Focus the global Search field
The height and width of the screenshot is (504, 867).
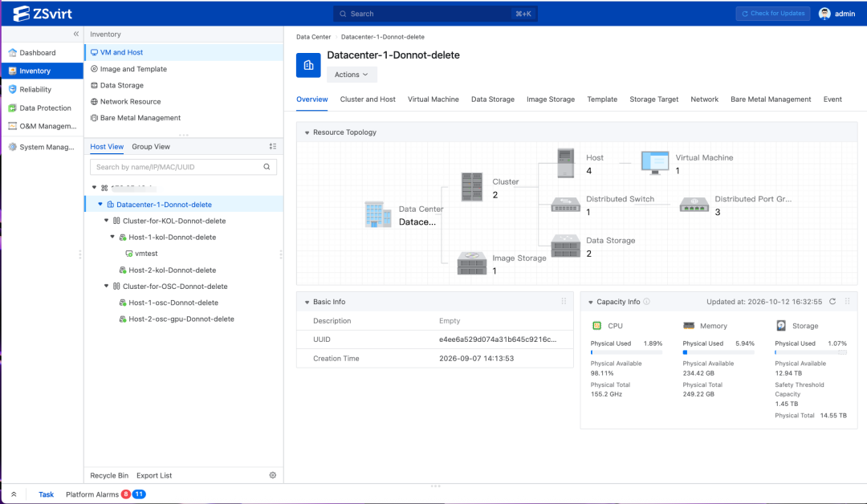pyautogui.click(x=435, y=14)
